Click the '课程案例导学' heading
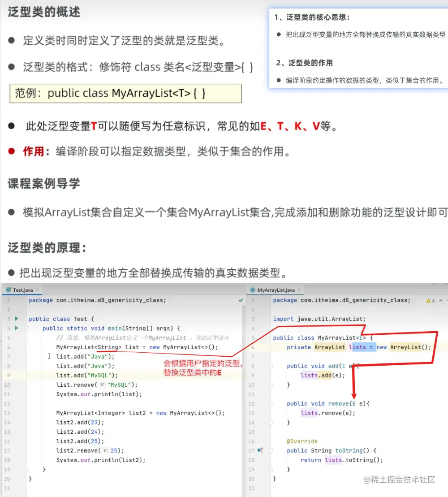The height and width of the screenshot is (497, 448). 44,183
